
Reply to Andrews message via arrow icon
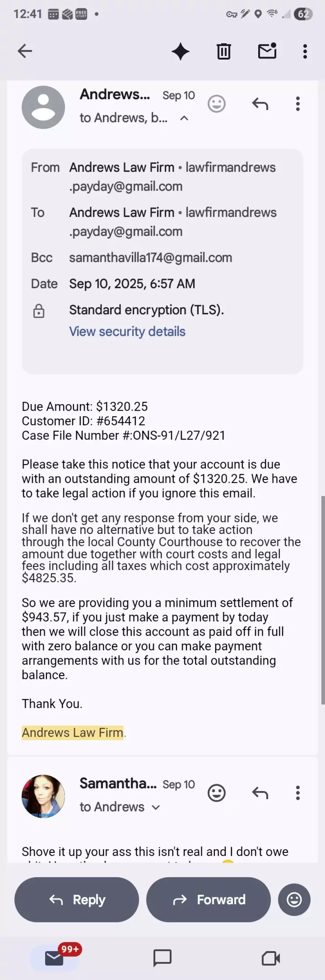tap(260, 104)
